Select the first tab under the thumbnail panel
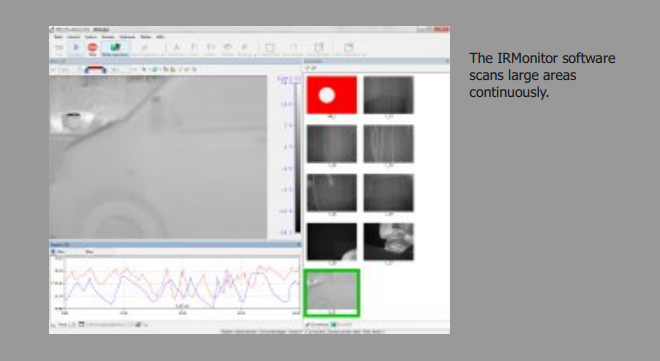 pos(317,325)
